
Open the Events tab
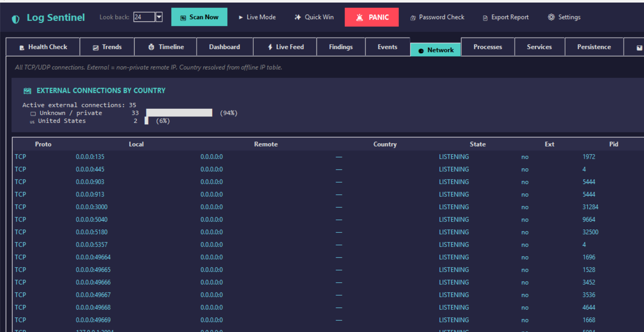[x=387, y=47]
